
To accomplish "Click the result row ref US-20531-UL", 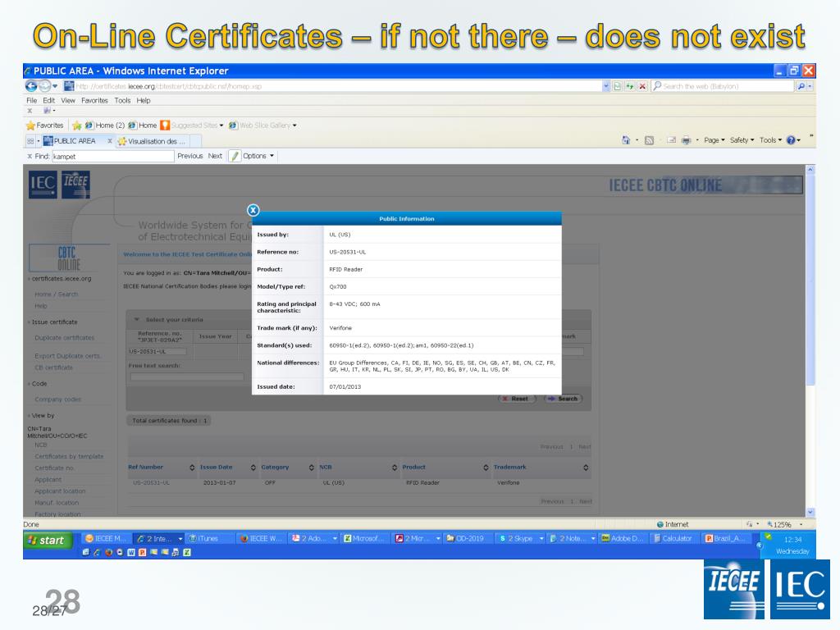I will pos(151,482).
